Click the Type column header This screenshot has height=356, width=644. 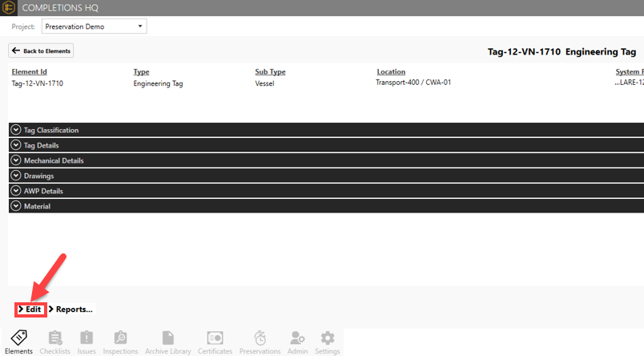click(141, 71)
